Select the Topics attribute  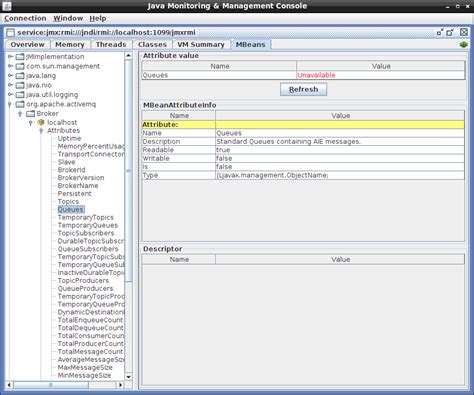(68, 202)
